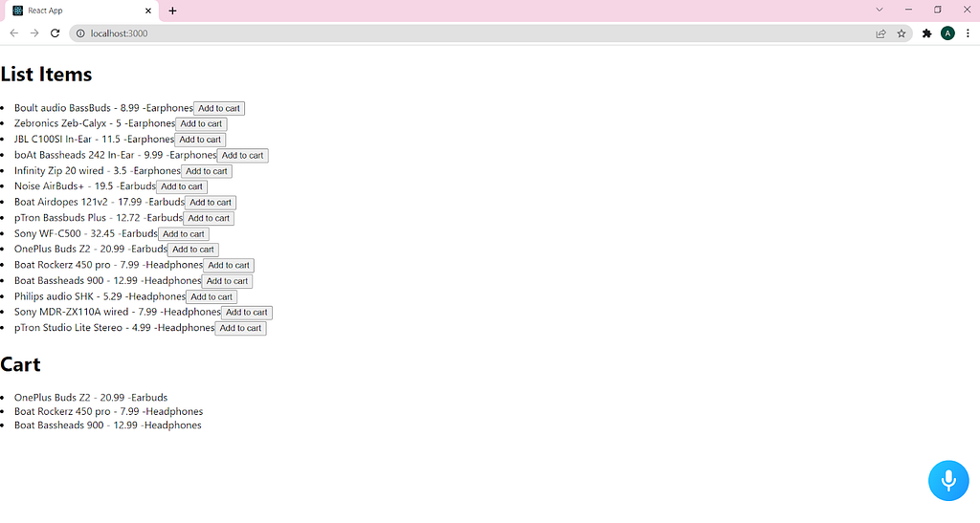
Task: Click Infinity Zip 20 wired item text
Action: tap(98, 170)
